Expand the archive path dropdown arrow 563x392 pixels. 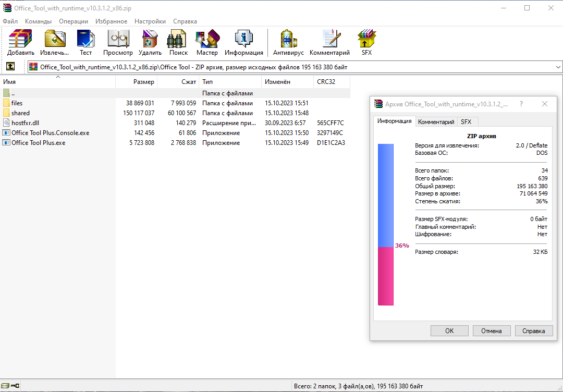(558, 67)
